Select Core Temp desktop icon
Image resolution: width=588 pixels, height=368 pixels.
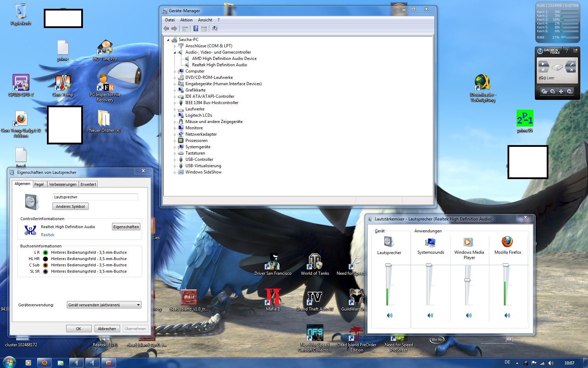[x=63, y=86]
